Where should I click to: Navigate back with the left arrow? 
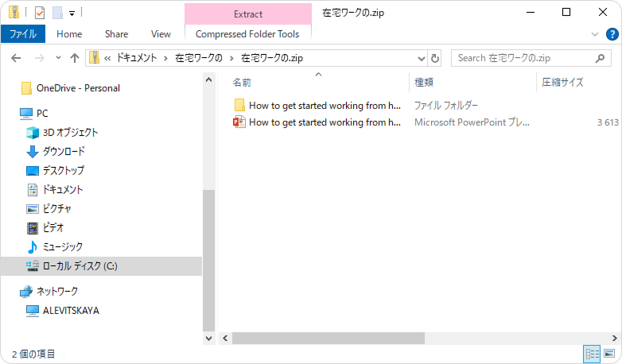click(17, 58)
